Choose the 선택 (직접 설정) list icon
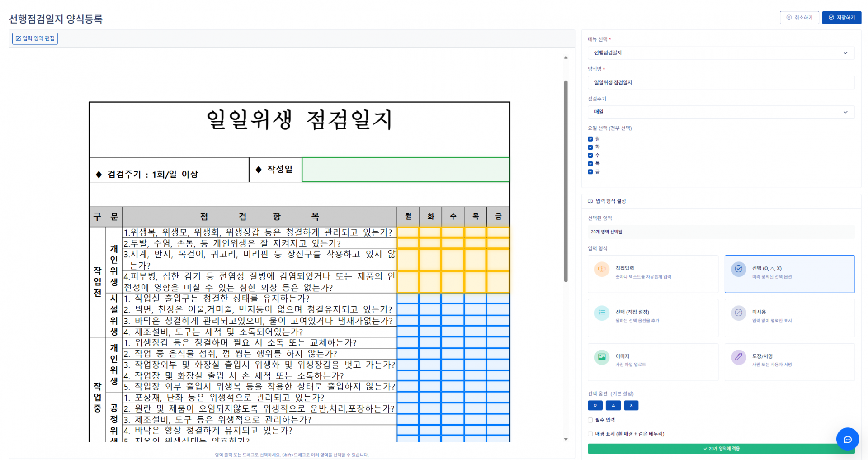This screenshot has height=460, width=868. tap(602, 313)
